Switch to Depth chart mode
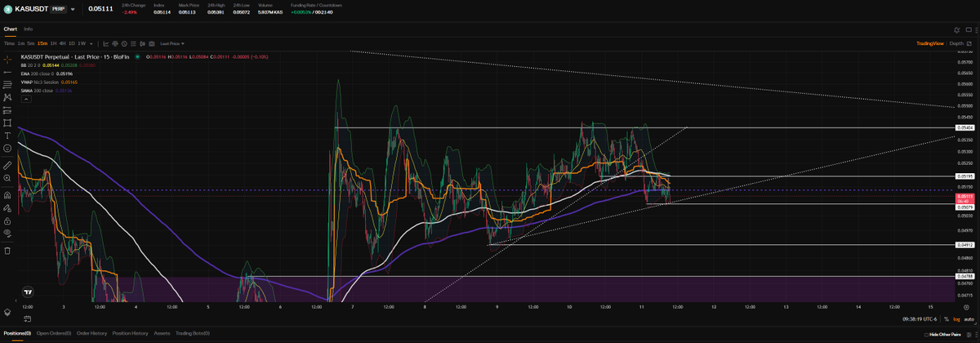The image size is (980, 343). (956, 43)
